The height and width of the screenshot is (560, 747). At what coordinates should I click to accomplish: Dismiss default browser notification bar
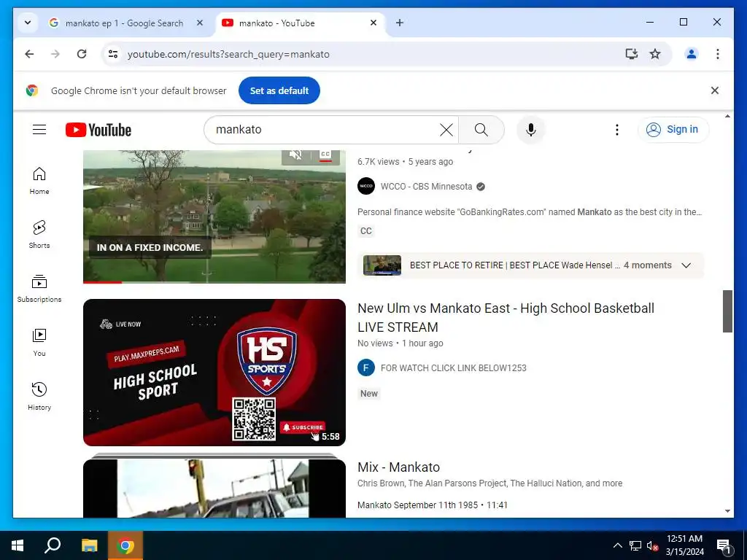(715, 90)
